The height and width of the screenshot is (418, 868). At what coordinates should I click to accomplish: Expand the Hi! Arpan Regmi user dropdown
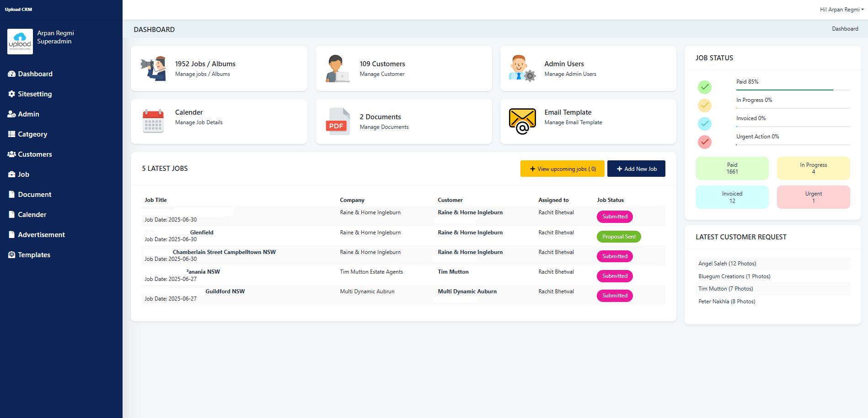coord(841,10)
